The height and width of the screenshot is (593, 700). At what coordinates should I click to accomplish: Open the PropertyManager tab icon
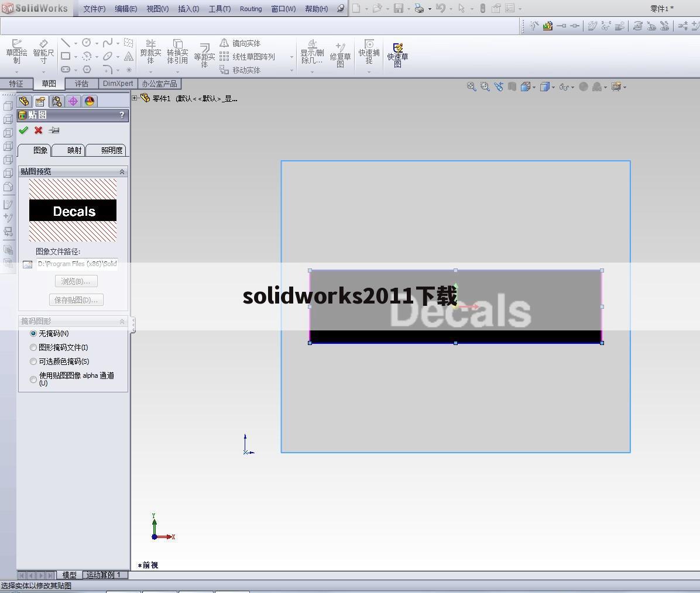point(40,101)
